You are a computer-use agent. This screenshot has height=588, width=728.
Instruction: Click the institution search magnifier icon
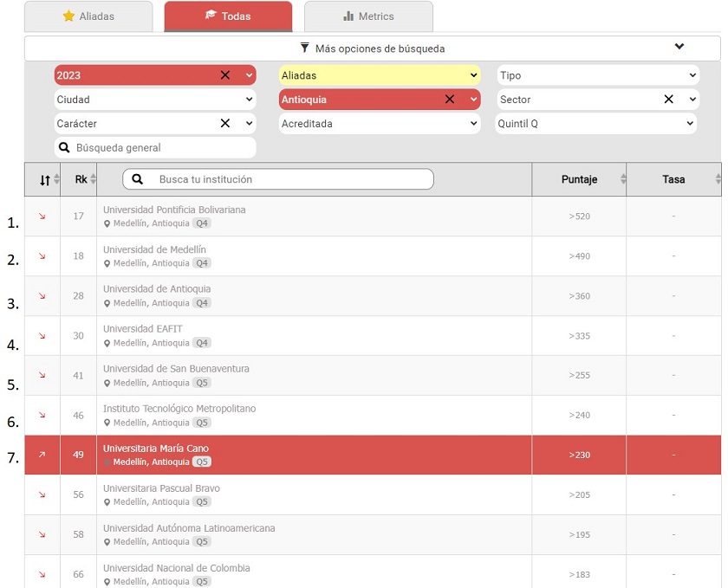pyautogui.click(x=138, y=179)
